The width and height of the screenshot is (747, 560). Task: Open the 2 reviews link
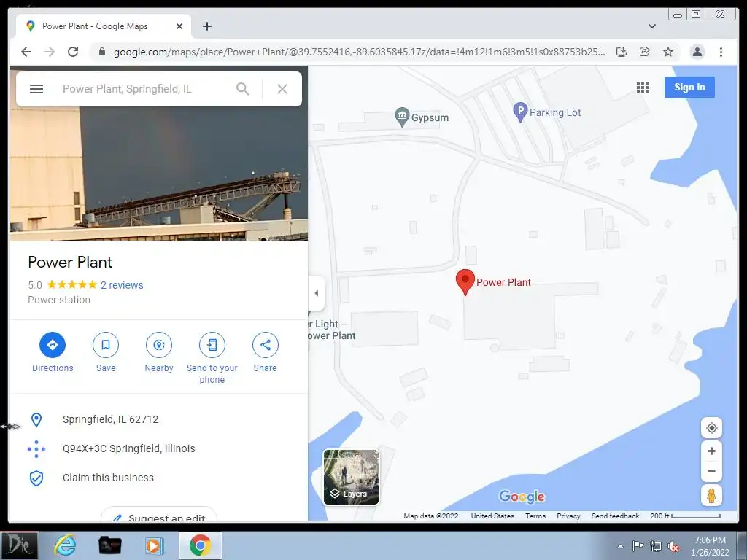coord(122,285)
